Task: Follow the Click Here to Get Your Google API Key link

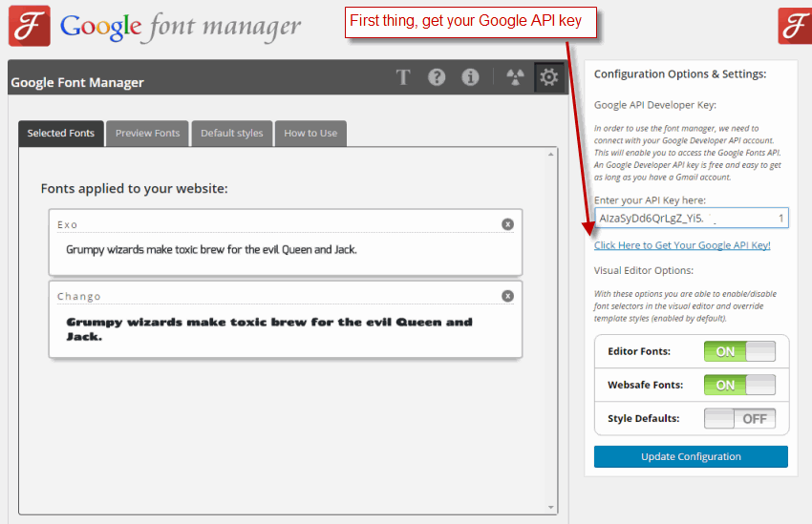Action: pos(682,245)
